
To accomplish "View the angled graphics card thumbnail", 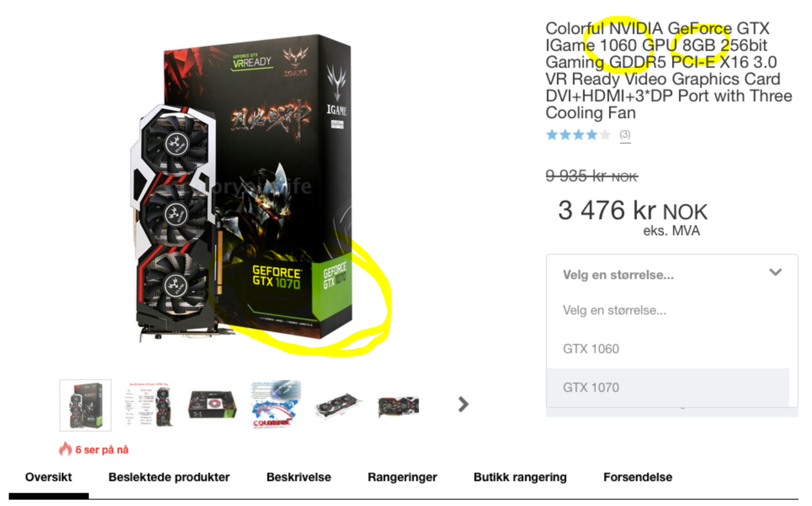I will click(338, 405).
